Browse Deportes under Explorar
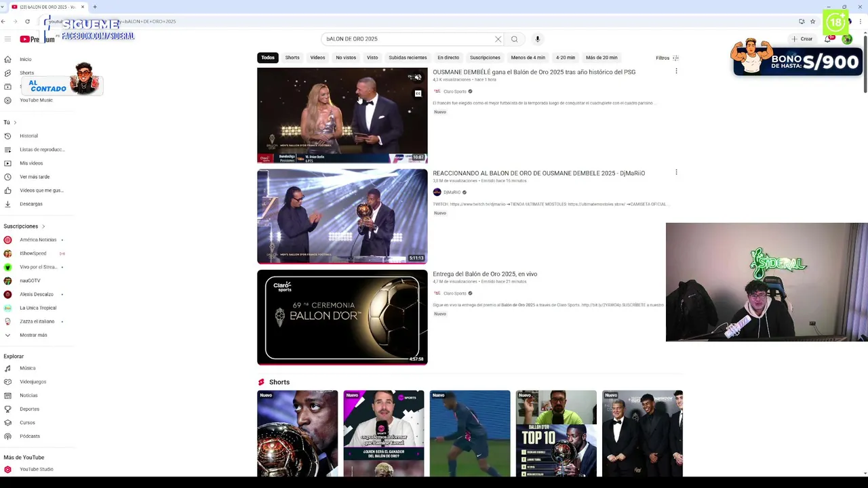Viewport: 868px width, 488px height. [x=29, y=409]
